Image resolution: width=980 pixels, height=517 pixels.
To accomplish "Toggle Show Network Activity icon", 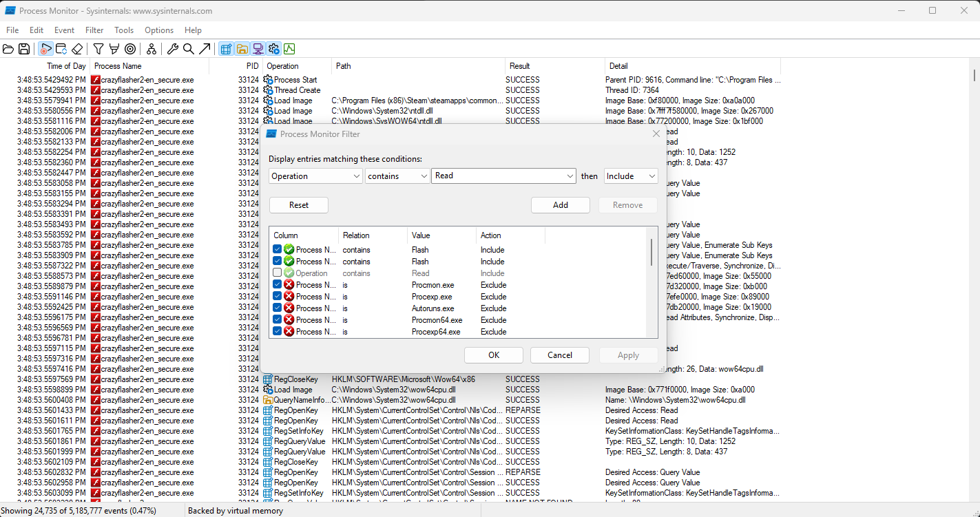I will coord(258,49).
